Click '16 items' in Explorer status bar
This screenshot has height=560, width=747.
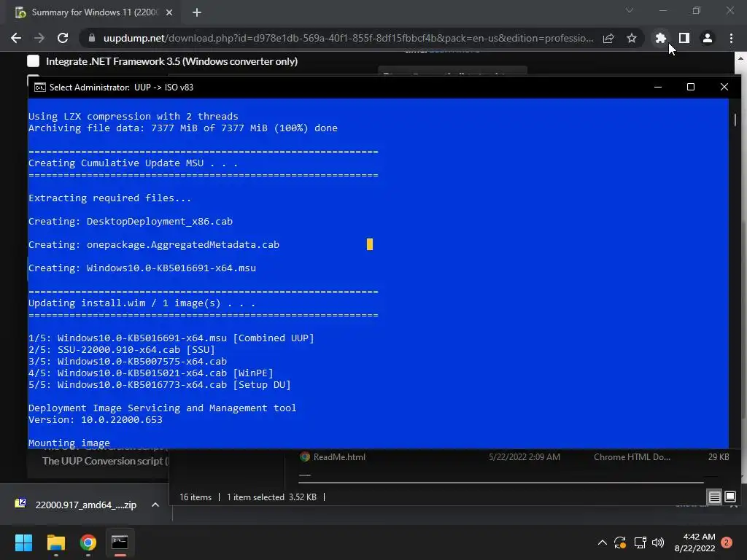[196, 497]
